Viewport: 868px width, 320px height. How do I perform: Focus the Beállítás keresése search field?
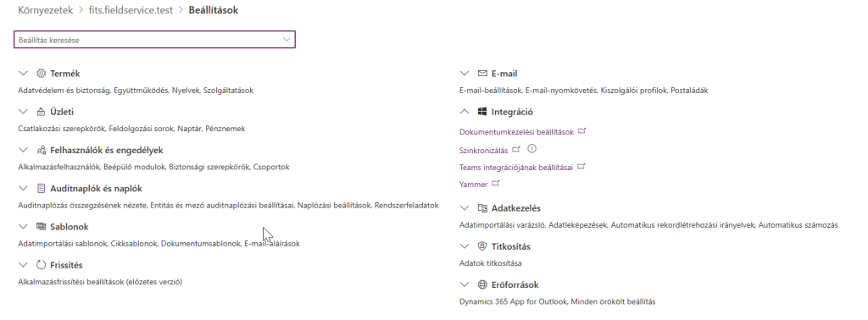coord(154,40)
